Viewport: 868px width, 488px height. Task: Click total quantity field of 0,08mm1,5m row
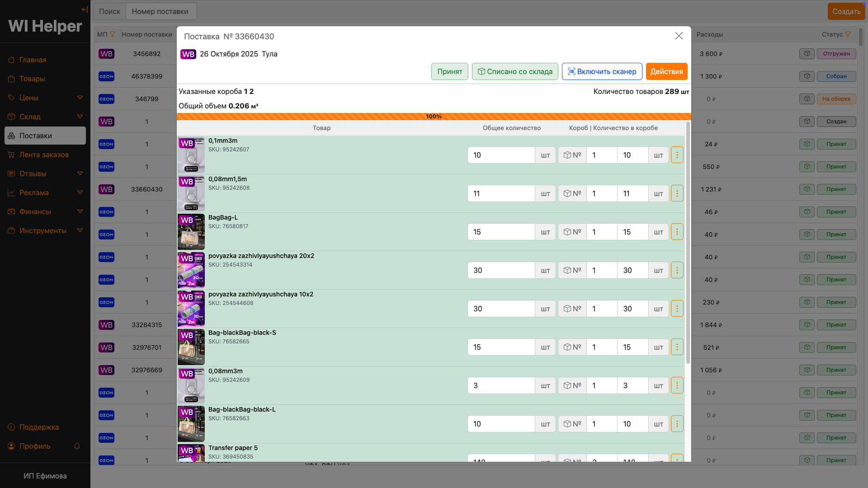pyautogui.click(x=501, y=193)
